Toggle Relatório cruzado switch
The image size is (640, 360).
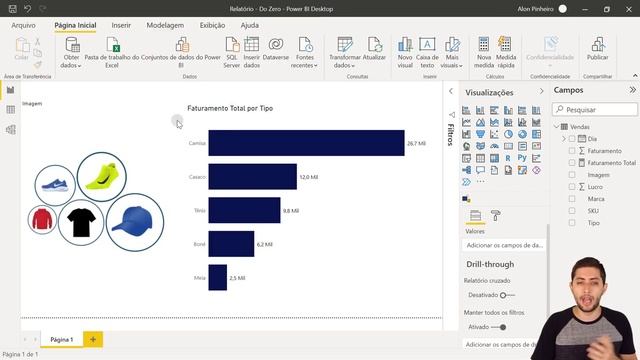(x=507, y=295)
